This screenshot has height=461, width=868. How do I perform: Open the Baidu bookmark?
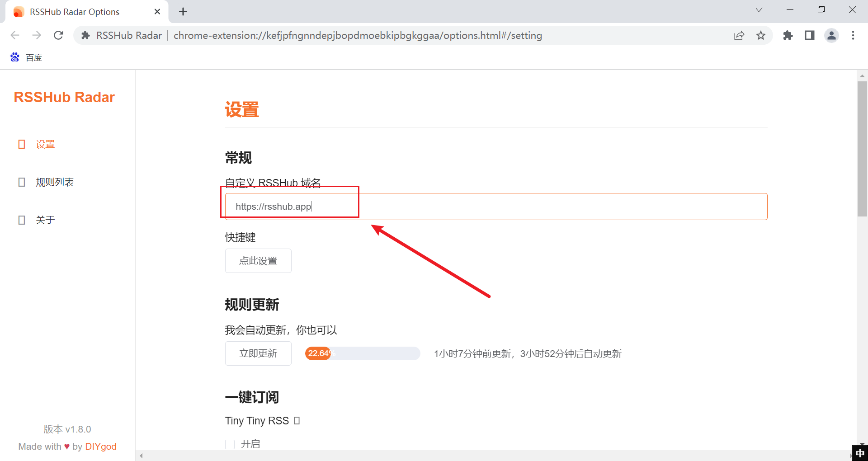click(27, 57)
